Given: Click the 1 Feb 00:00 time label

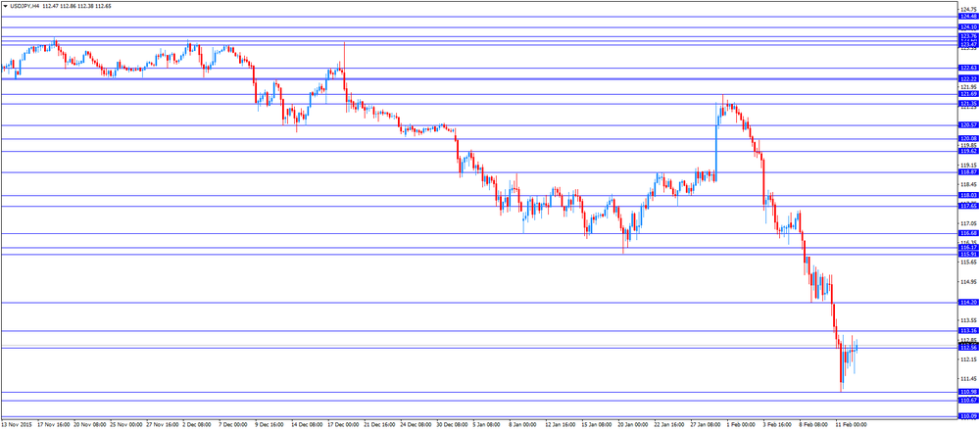Looking at the screenshot, I should 741,425.
